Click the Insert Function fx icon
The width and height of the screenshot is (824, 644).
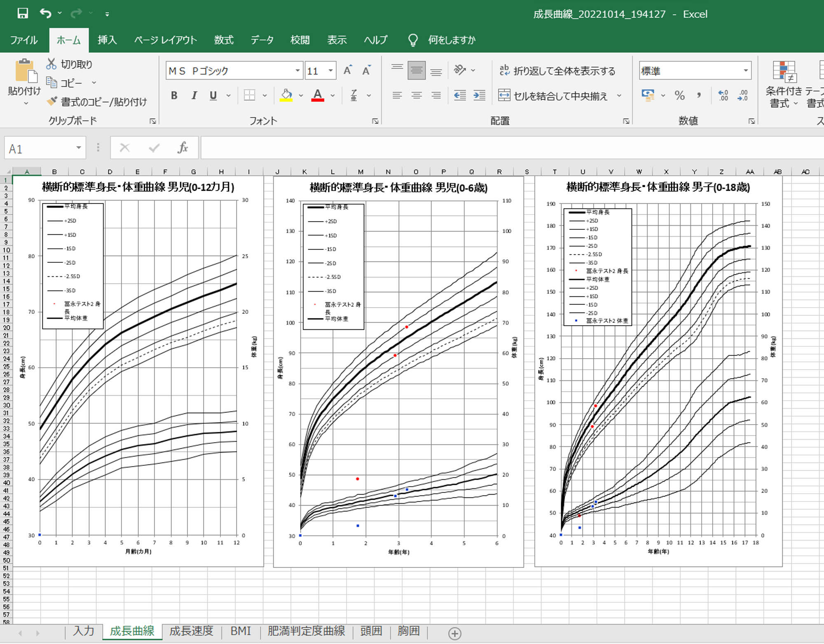(183, 148)
